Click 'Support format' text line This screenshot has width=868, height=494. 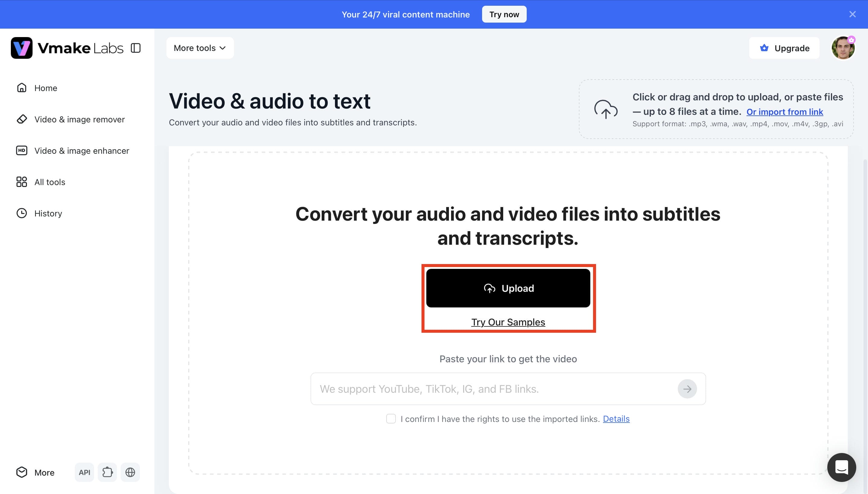pyautogui.click(x=738, y=124)
